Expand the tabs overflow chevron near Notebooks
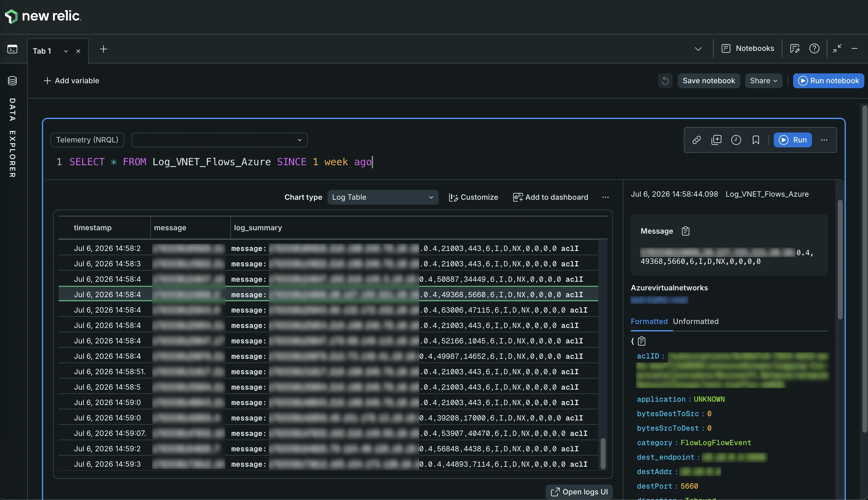This screenshot has width=868, height=500. (698, 49)
